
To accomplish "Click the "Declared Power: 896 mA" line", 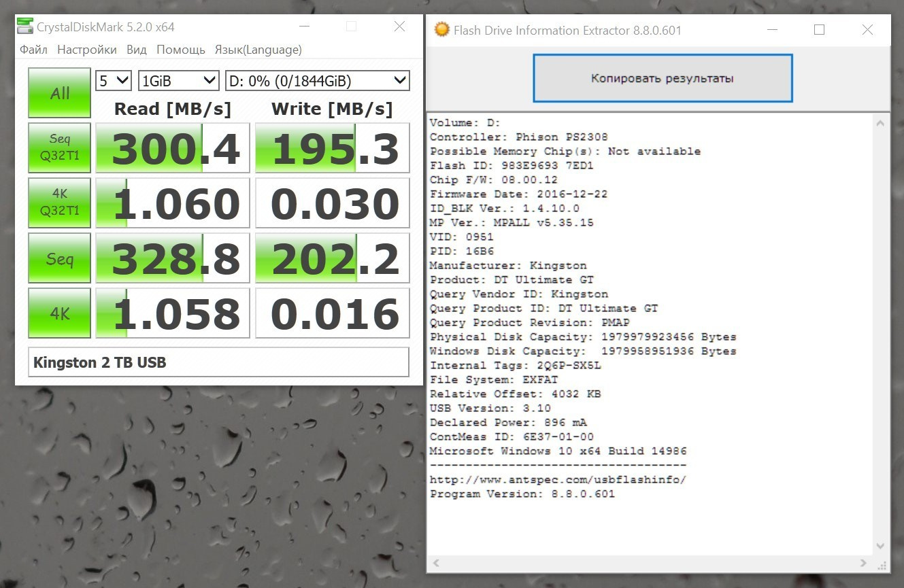I will [508, 423].
